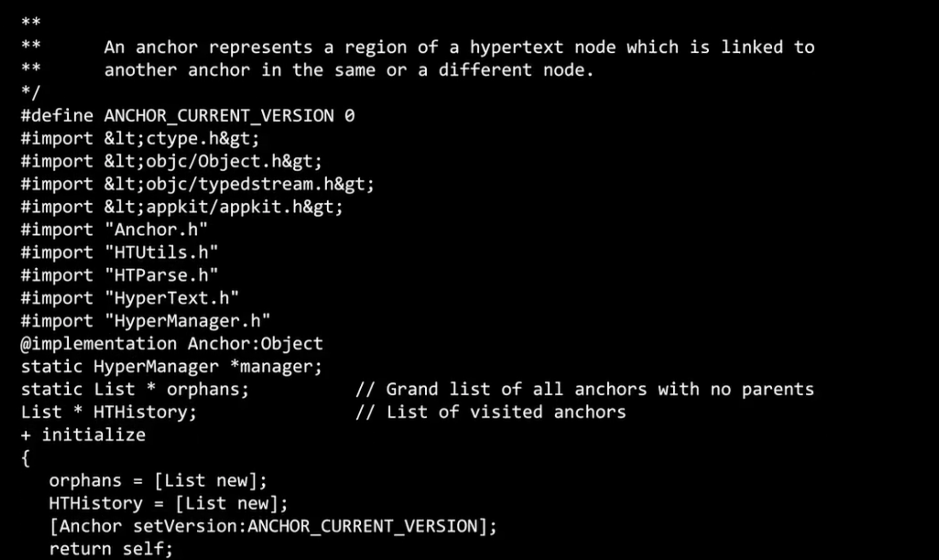Screen dimensions: 939x560
Task: Click the "HTUtils.h" import text
Action: pos(161,253)
